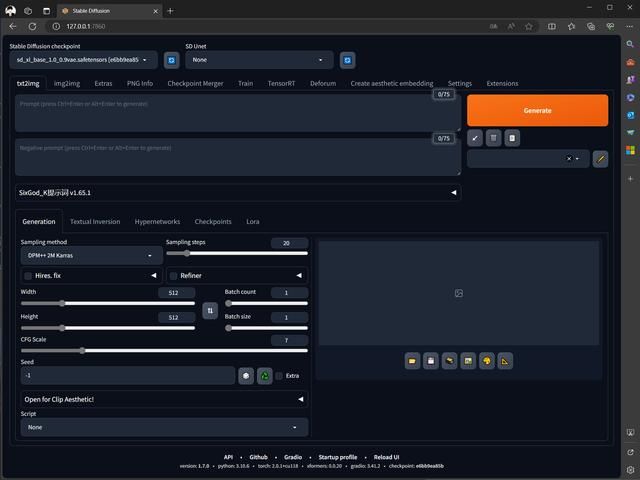Screen dimensions: 640x480
Task: Click the dice icon to randomize seed
Action: [x=246, y=376]
